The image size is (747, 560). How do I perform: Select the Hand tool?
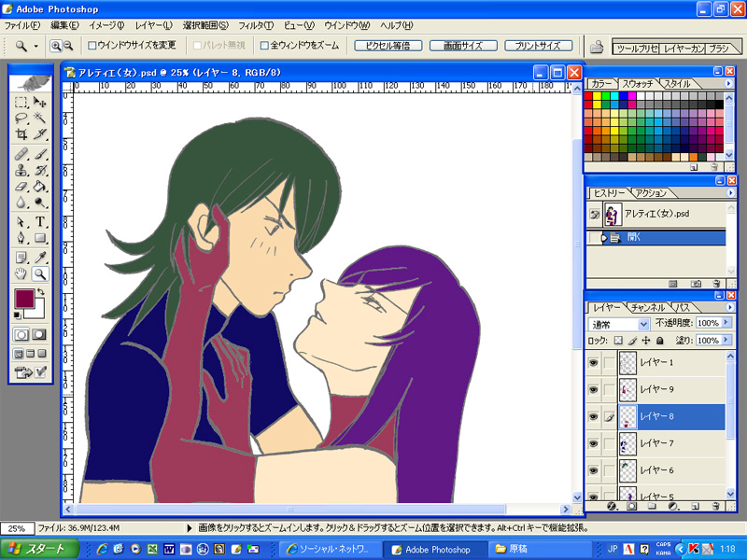pyautogui.click(x=21, y=273)
